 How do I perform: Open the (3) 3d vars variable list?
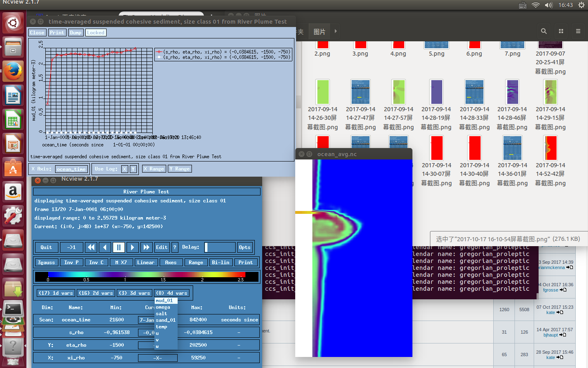tap(134, 293)
